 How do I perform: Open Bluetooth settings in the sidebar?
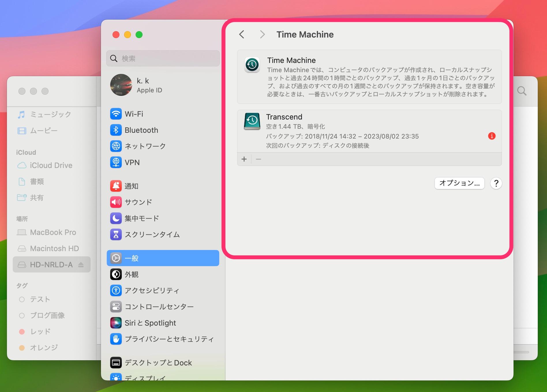click(163, 130)
